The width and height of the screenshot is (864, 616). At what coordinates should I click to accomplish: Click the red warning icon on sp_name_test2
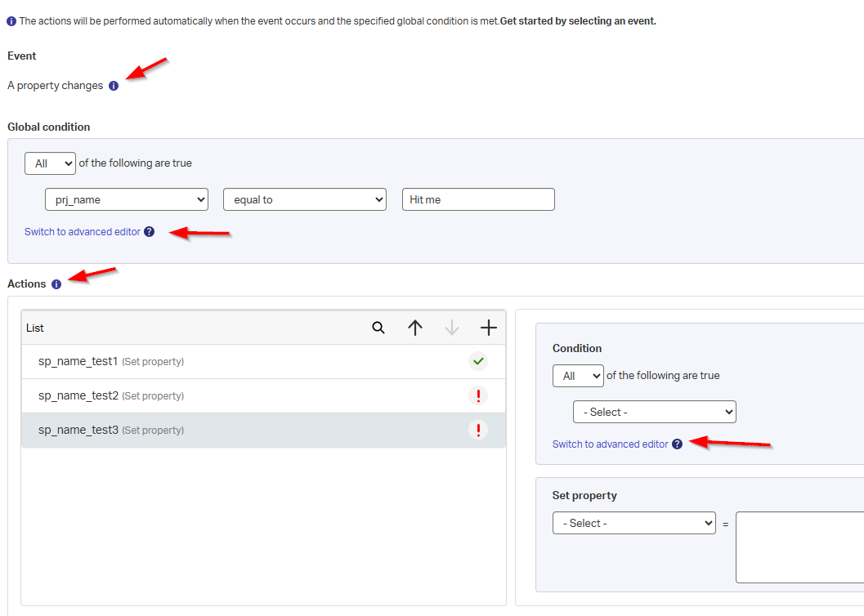(x=478, y=395)
